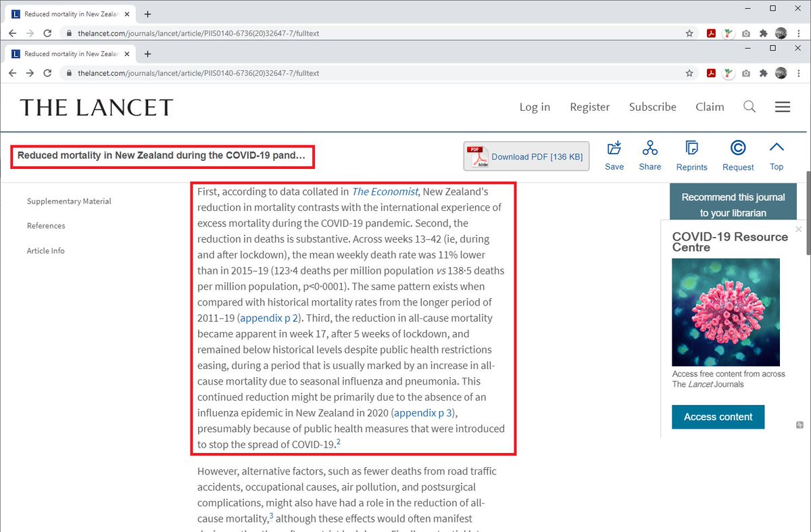Viewport: 811px width, 532px height.
Task: Click the green plant extension in the back window
Action: (x=729, y=32)
